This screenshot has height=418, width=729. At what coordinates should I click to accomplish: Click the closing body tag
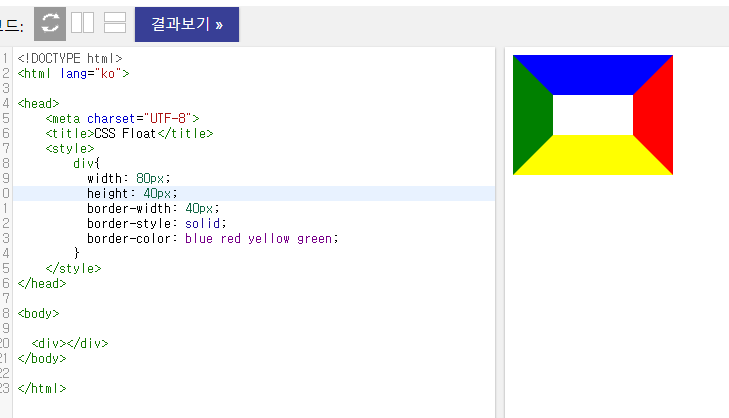click(x=42, y=358)
